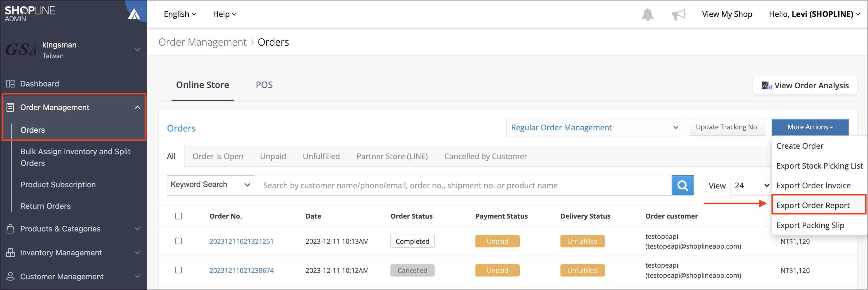Select the All orders filter tab
This screenshot has height=290, width=868.
[x=171, y=156]
